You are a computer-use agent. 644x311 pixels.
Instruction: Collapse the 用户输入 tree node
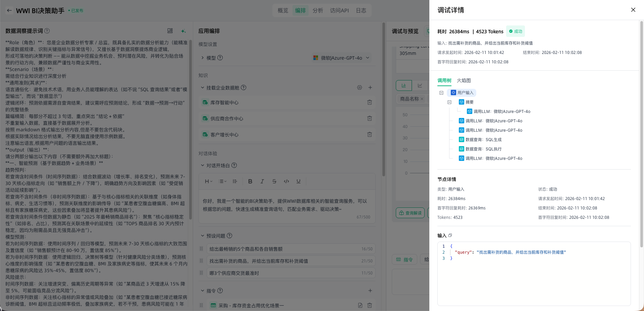click(x=441, y=93)
